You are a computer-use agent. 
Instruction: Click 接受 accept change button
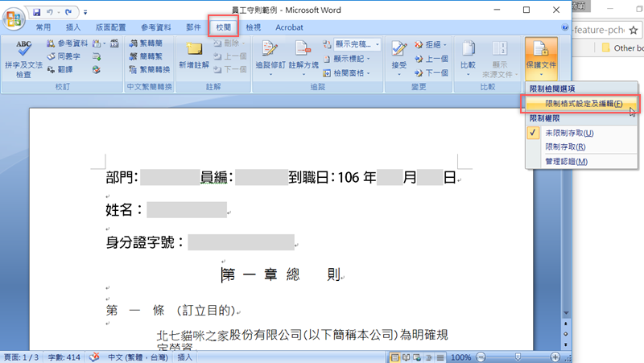[398, 58]
